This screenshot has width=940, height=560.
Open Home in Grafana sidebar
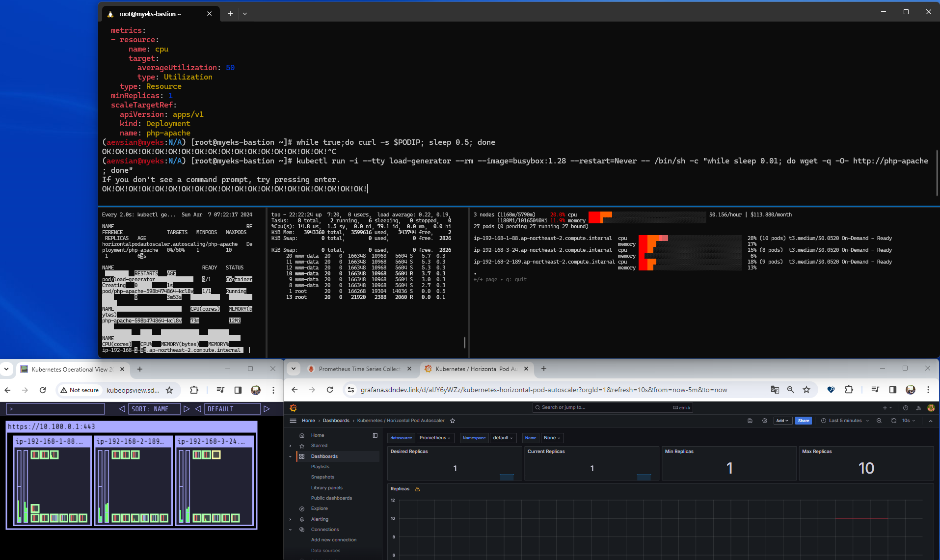[x=318, y=435]
